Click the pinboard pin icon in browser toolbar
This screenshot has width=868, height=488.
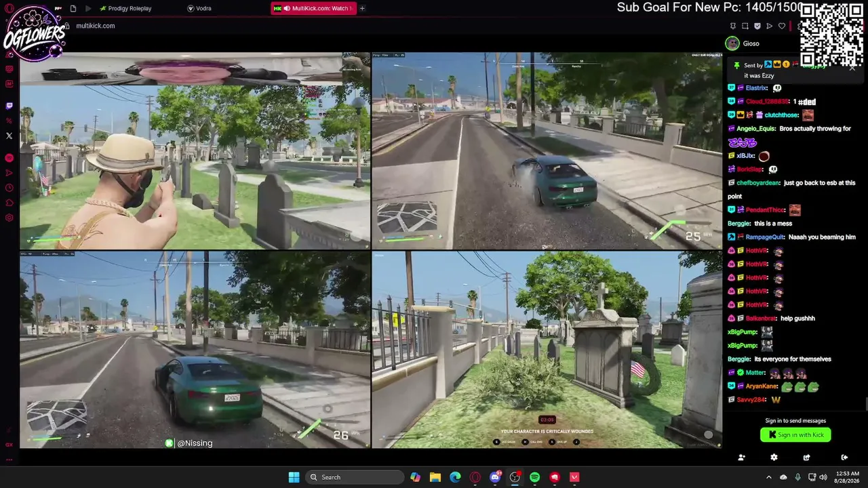(x=732, y=26)
